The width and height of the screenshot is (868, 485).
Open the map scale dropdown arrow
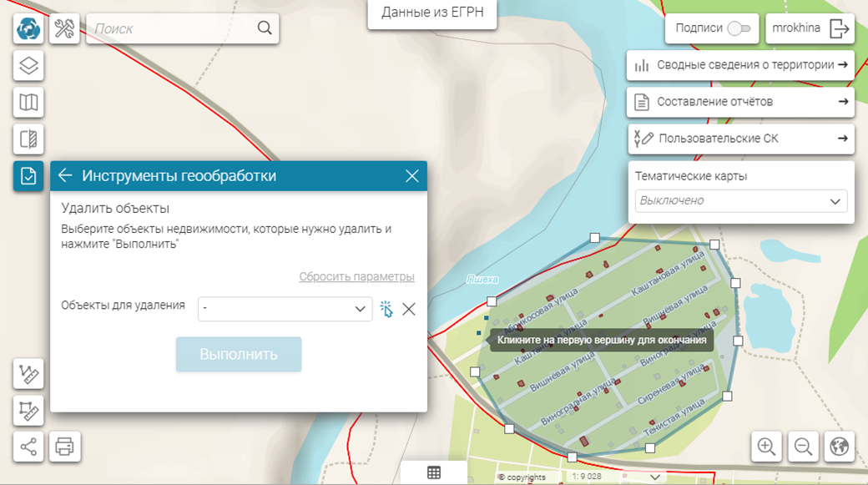(656, 477)
